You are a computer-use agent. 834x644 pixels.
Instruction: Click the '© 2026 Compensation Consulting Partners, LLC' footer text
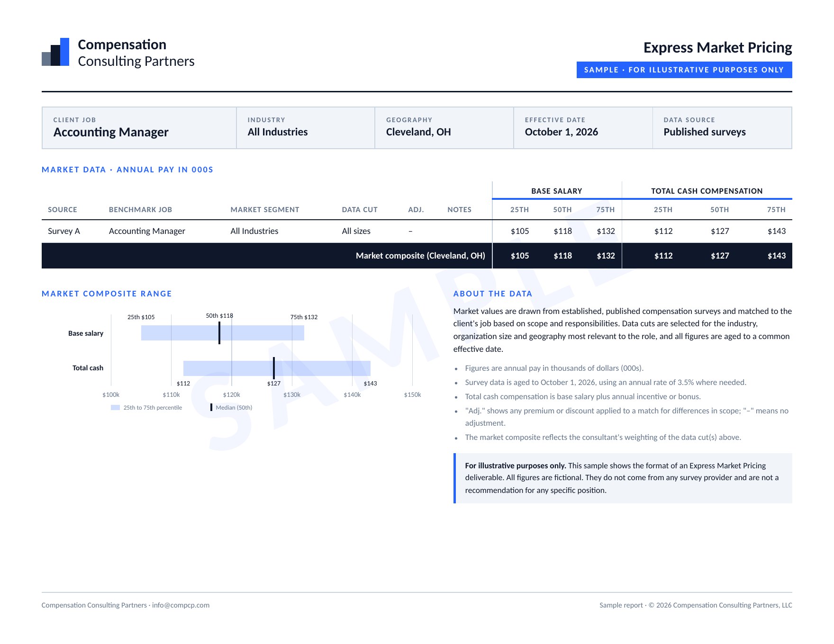pyautogui.click(x=720, y=605)
